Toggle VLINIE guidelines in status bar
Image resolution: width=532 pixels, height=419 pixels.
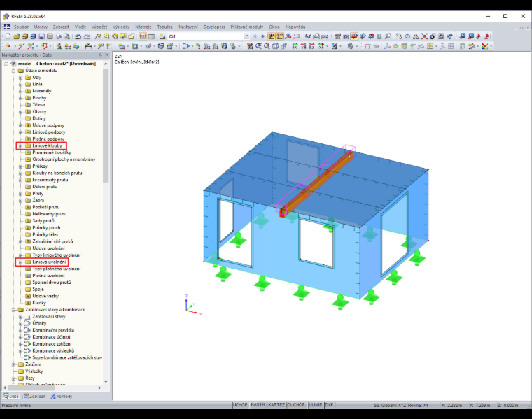[x=315, y=405]
